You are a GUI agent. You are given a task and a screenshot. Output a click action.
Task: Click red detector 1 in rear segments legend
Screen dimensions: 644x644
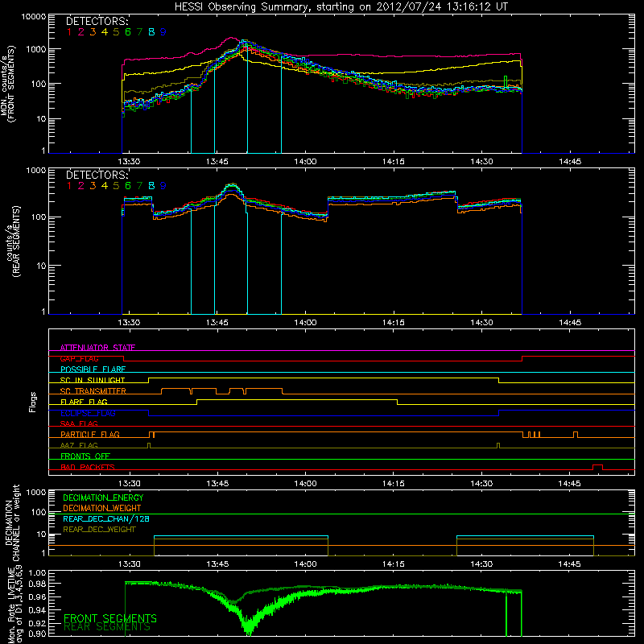[69, 186]
